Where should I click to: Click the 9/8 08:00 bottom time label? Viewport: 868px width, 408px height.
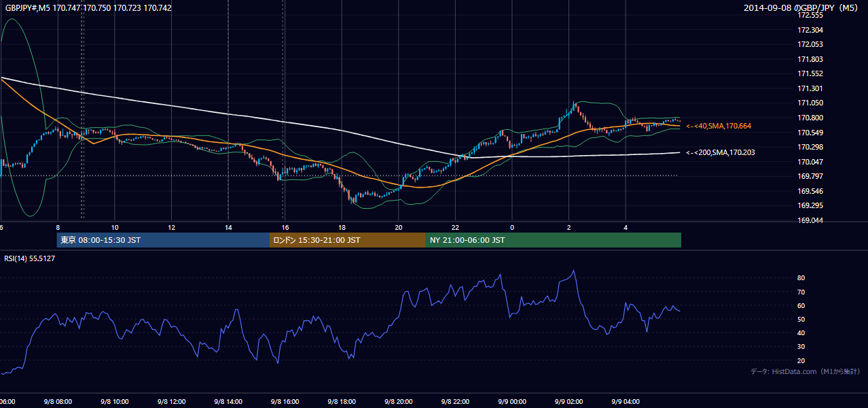[58, 401]
